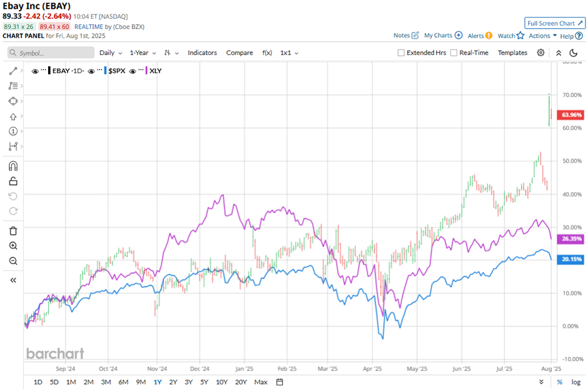Expand the bottom panel double-down chevron
This screenshot has width=588, height=390.
click(541, 382)
